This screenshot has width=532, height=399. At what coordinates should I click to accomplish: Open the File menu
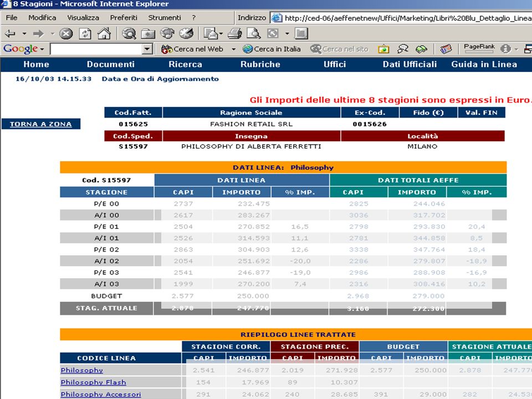point(12,18)
